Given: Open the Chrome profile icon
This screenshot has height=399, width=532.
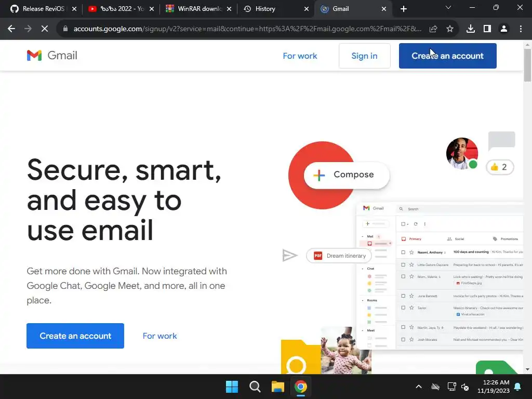Looking at the screenshot, I should coord(504,29).
